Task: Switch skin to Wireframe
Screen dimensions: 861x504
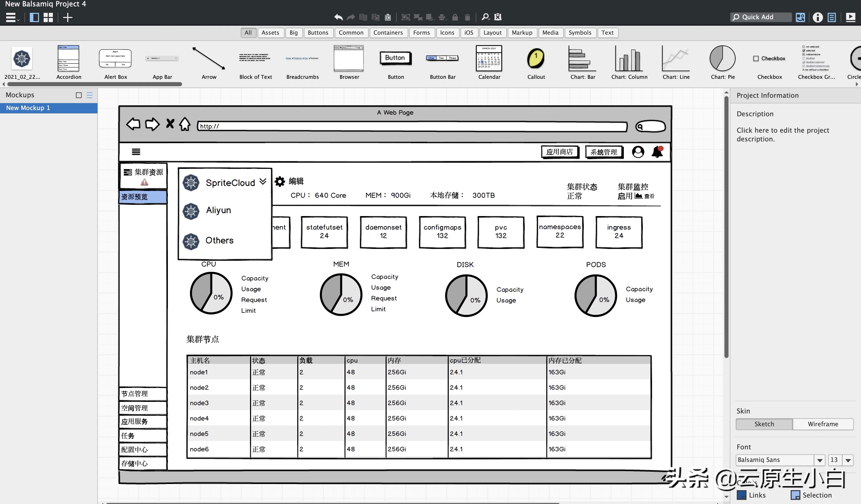Action: (823, 424)
